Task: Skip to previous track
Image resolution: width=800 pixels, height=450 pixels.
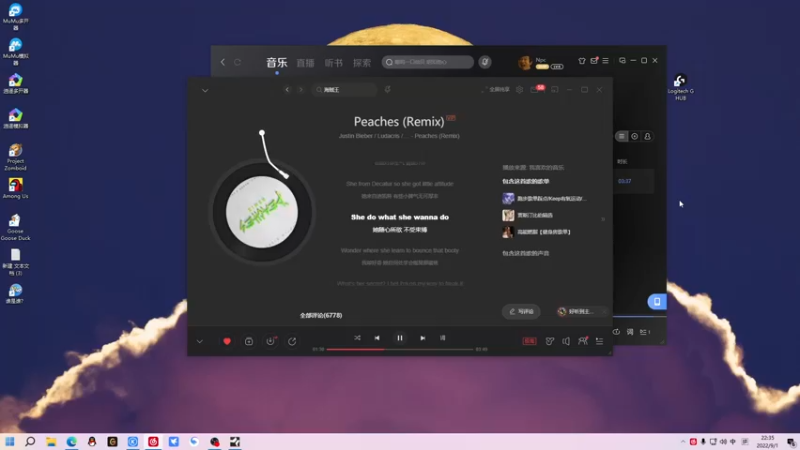Action: [377, 338]
